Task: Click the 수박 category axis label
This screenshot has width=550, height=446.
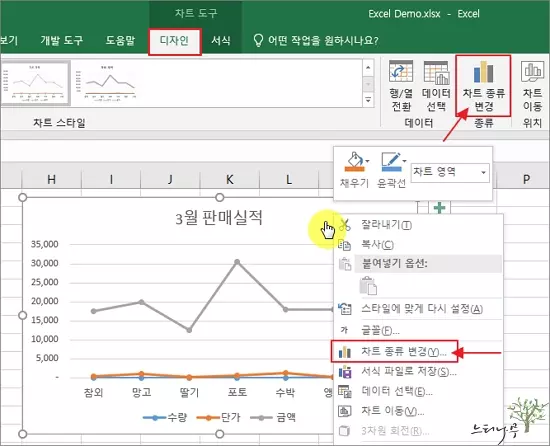Action: pyautogui.click(x=285, y=392)
